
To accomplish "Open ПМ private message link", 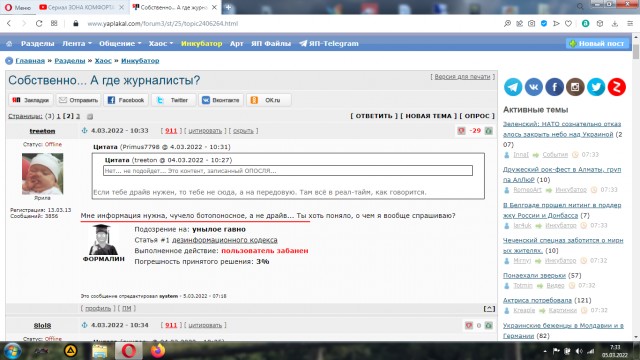I will pos(127,309).
